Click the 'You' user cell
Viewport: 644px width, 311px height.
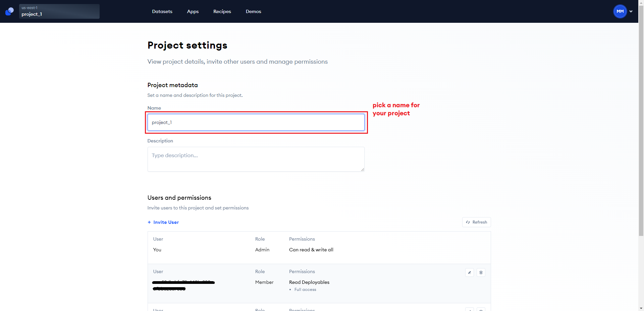point(157,250)
